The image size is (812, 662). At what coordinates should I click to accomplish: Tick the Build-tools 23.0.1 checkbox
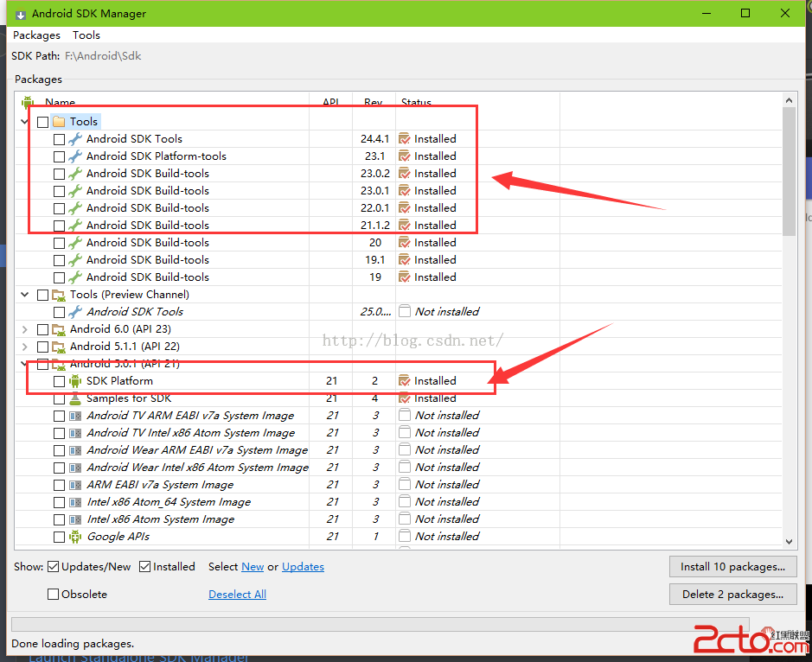(x=59, y=192)
